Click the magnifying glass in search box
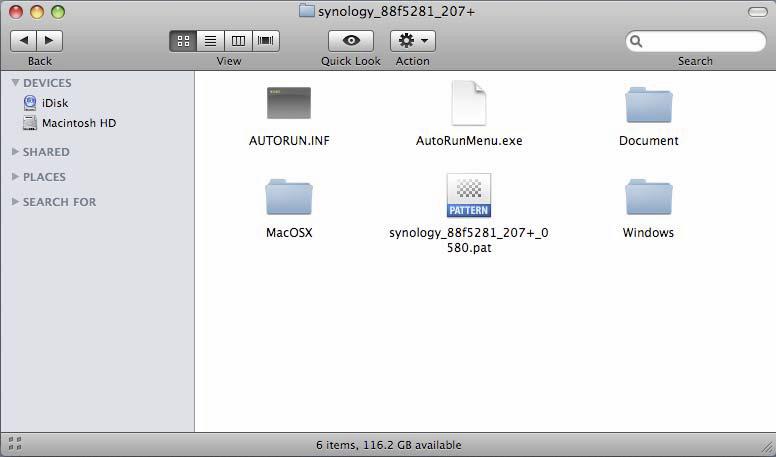Viewport: 776px width, 457px height. [636, 42]
